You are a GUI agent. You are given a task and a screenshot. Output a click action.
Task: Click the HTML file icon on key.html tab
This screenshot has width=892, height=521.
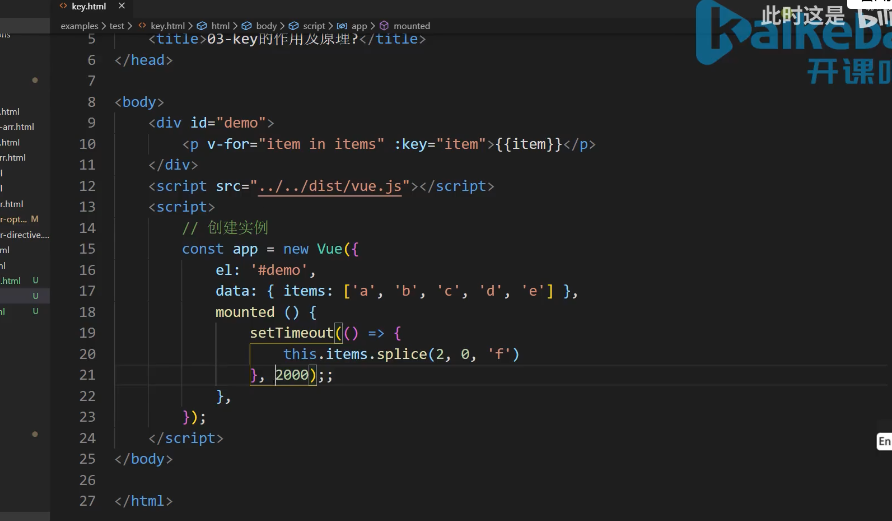[63, 6]
